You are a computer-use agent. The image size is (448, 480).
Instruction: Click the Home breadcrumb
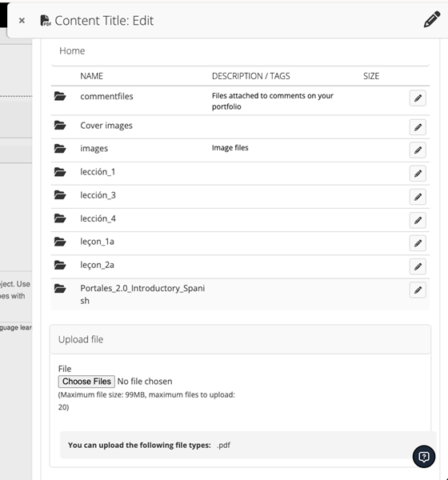click(x=72, y=51)
